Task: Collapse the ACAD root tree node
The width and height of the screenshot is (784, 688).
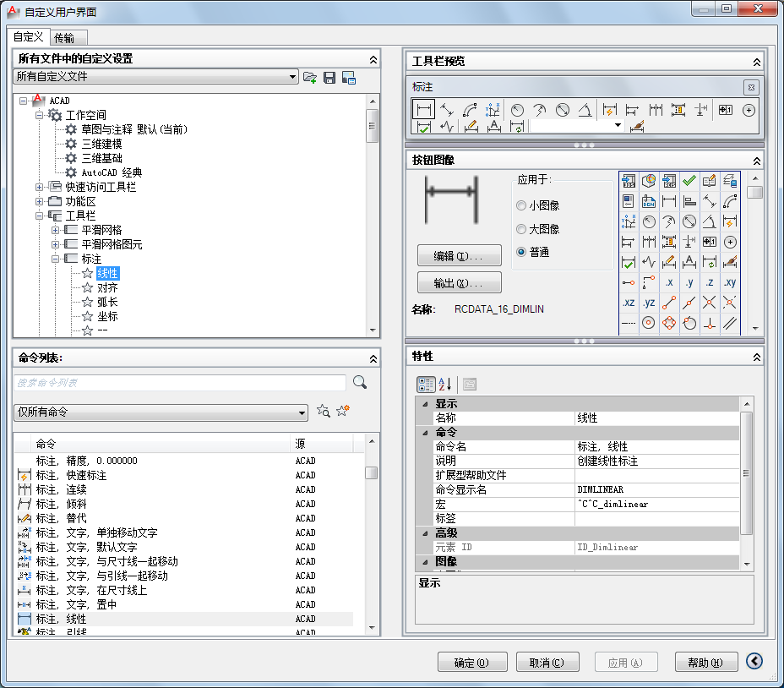Action: 23,101
